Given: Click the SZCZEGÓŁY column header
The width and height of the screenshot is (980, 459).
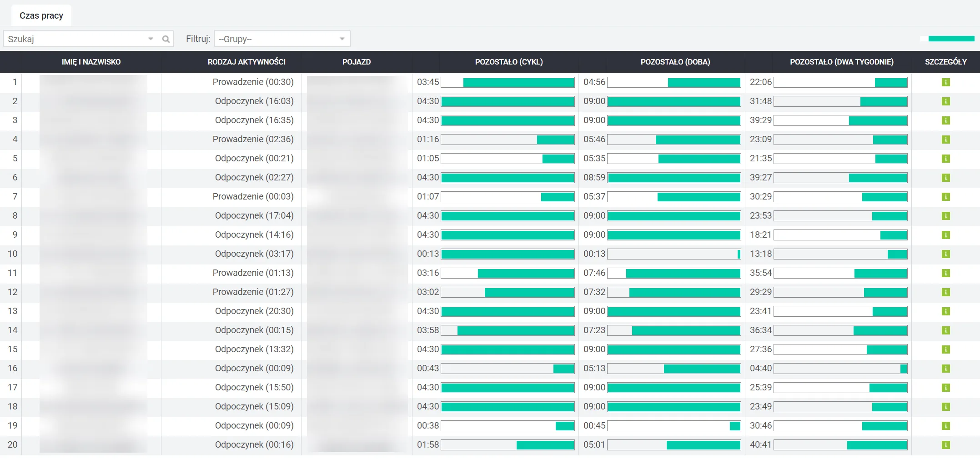Looking at the screenshot, I should (946, 62).
